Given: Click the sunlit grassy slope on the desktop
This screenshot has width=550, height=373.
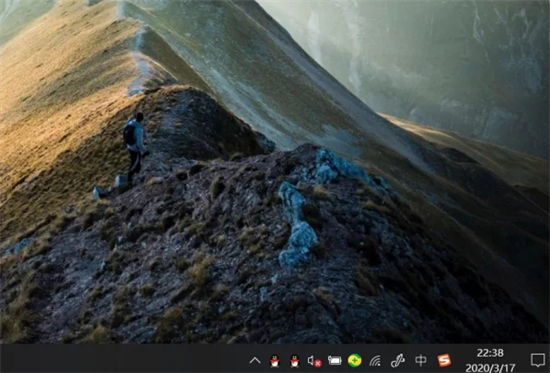Looking at the screenshot, I should [60, 105].
